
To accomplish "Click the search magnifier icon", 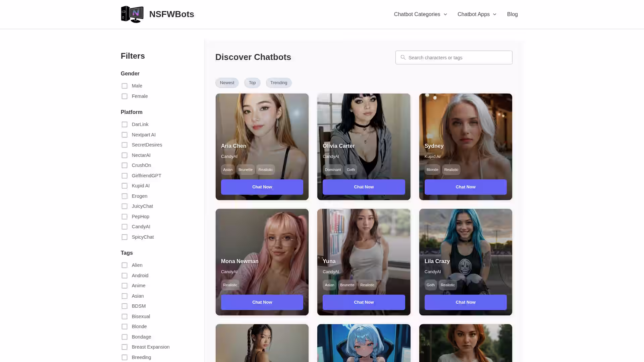I will 403,58.
